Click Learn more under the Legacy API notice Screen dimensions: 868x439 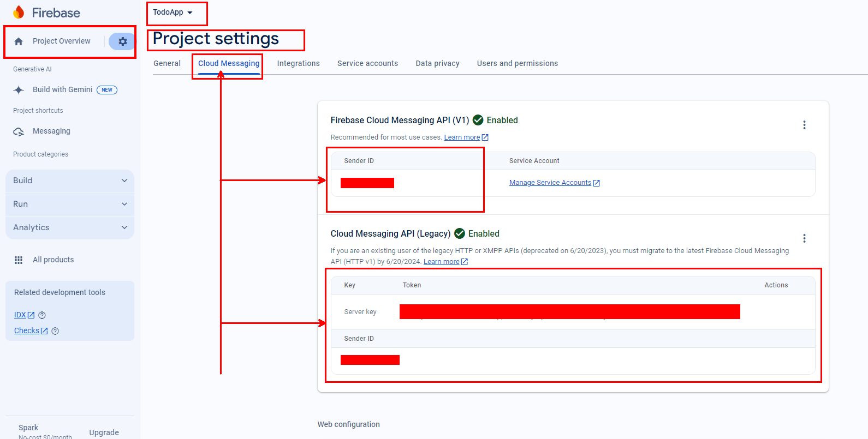pos(442,262)
